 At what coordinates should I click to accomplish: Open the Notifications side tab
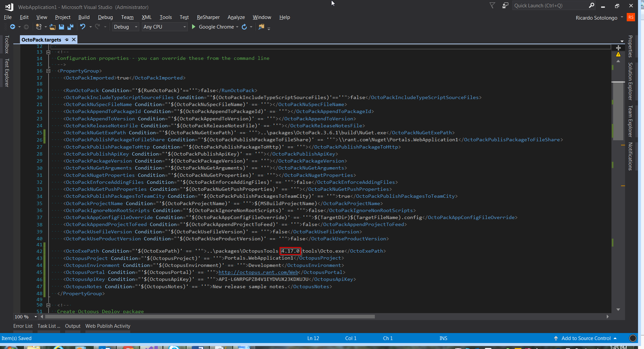[630, 157]
